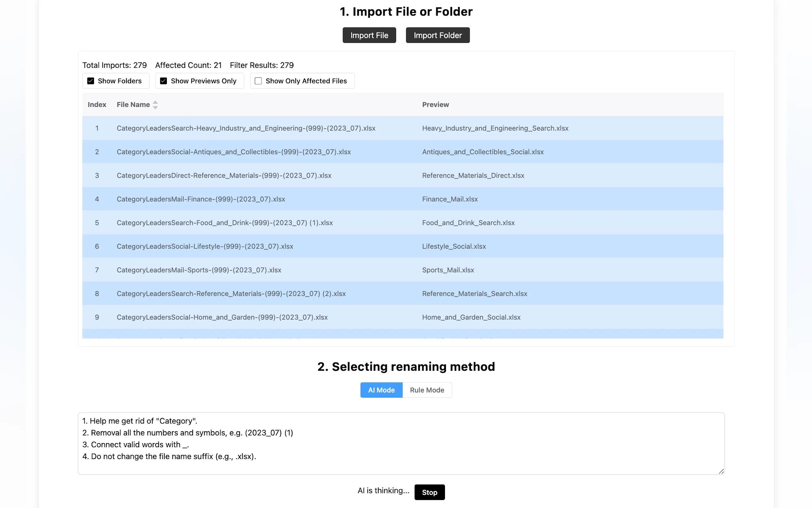Enable Show Only Affected Files checkbox
The width and height of the screenshot is (812, 508).
point(258,81)
